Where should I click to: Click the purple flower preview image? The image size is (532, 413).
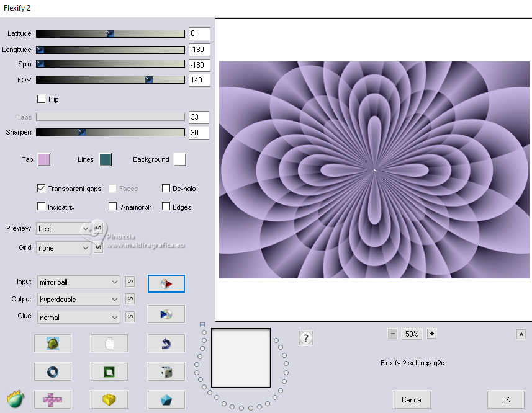point(374,170)
